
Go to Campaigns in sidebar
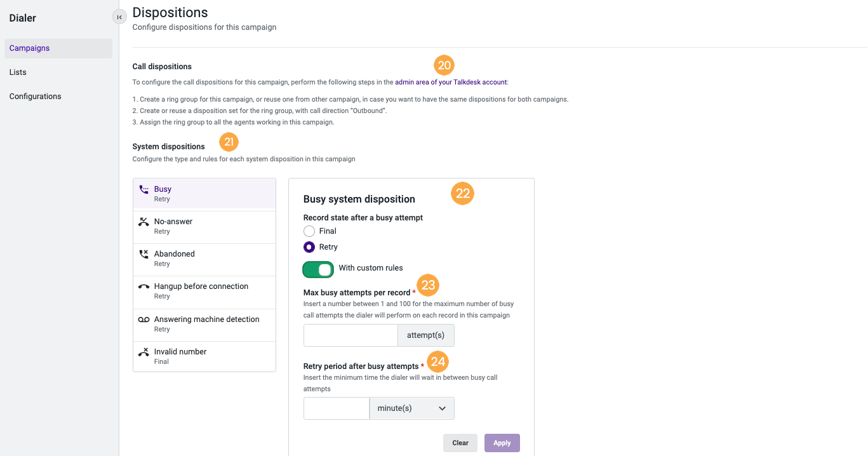[29, 48]
